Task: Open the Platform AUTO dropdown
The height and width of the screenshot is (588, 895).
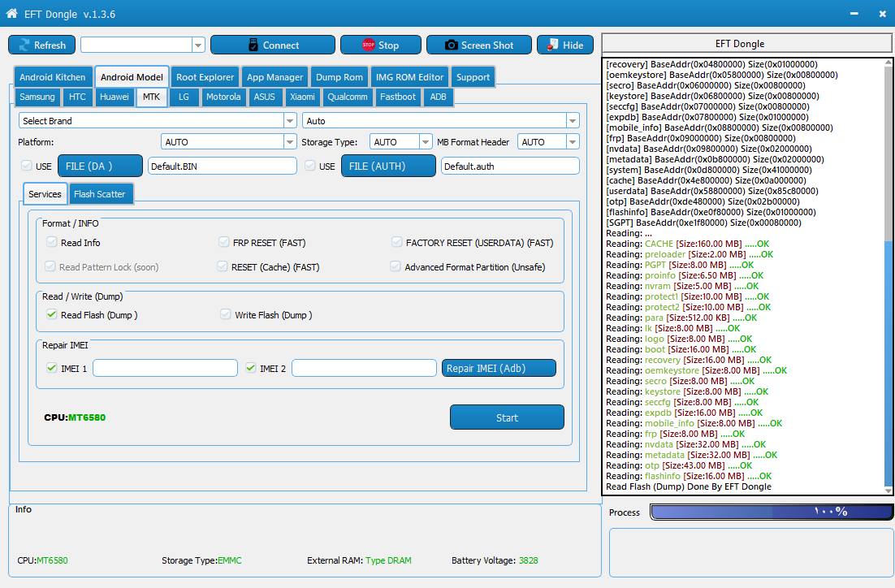Action: (x=290, y=141)
